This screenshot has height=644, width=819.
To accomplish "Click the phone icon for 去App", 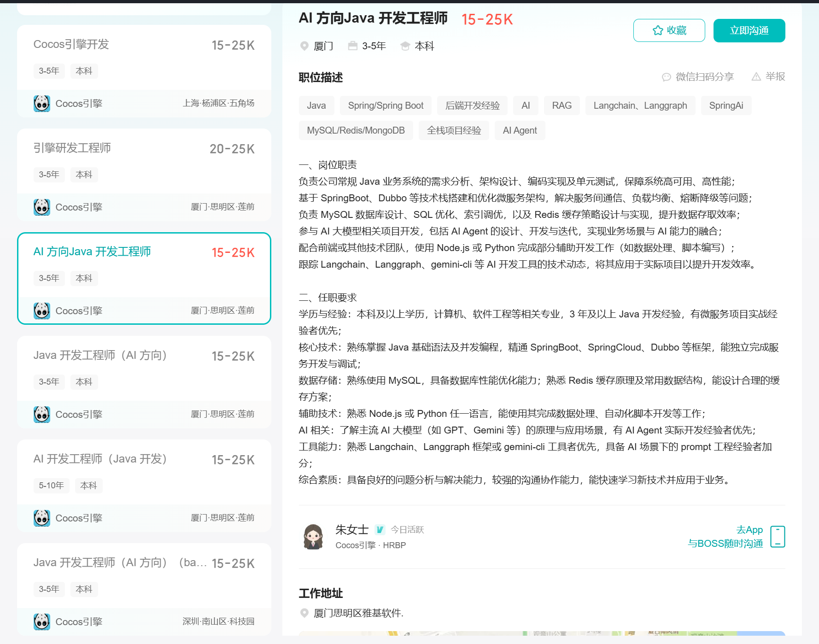I will (x=778, y=537).
